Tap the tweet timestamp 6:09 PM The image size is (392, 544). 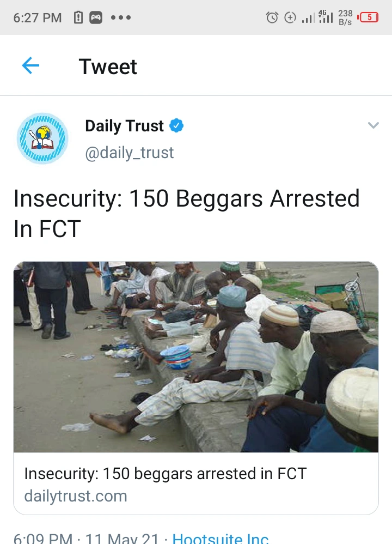43,538
